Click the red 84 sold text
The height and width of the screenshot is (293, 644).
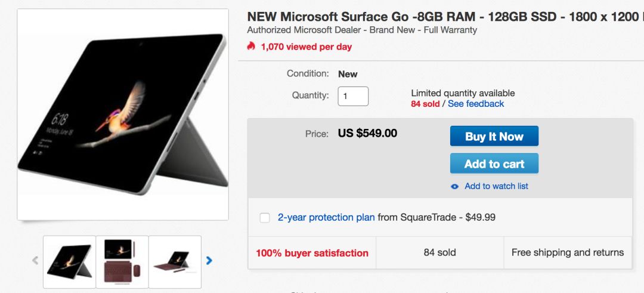(425, 104)
